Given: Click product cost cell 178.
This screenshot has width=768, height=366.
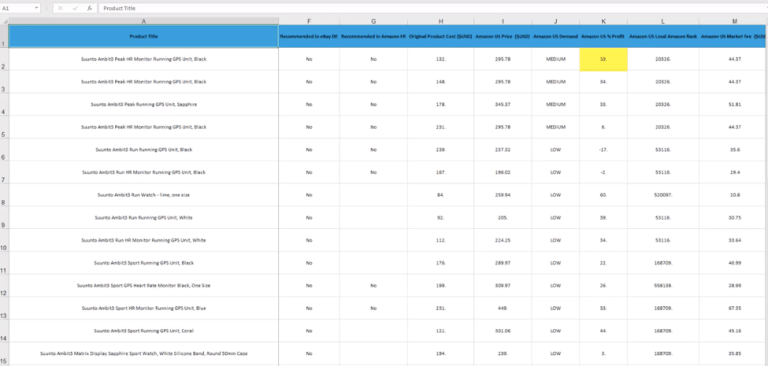Looking at the screenshot, I should point(441,104).
